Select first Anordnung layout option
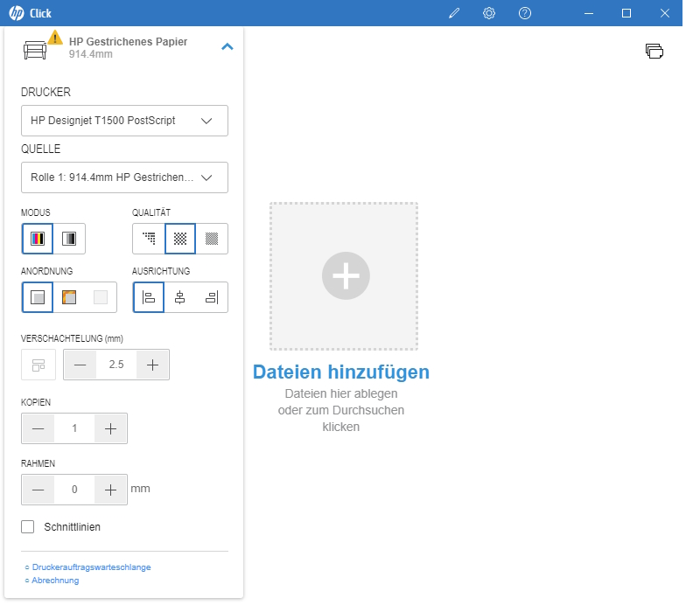Viewport: 700px width, 612px height. point(38,297)
